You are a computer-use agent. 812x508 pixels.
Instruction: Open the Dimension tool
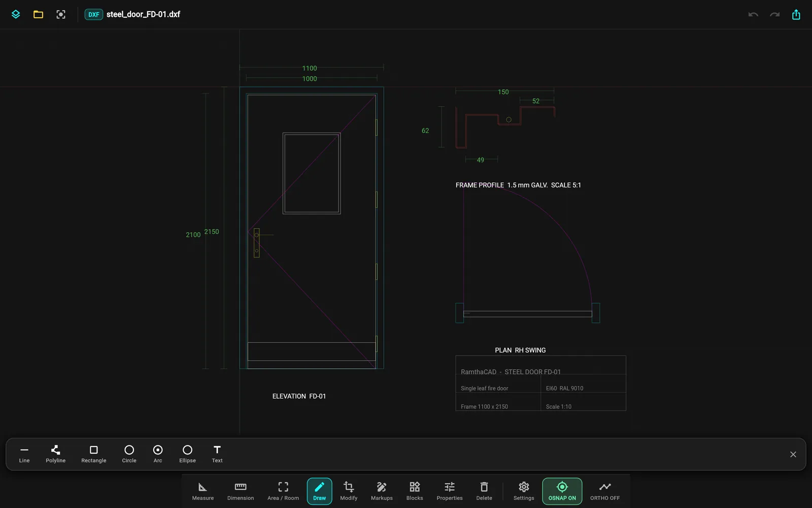point(241,491)
